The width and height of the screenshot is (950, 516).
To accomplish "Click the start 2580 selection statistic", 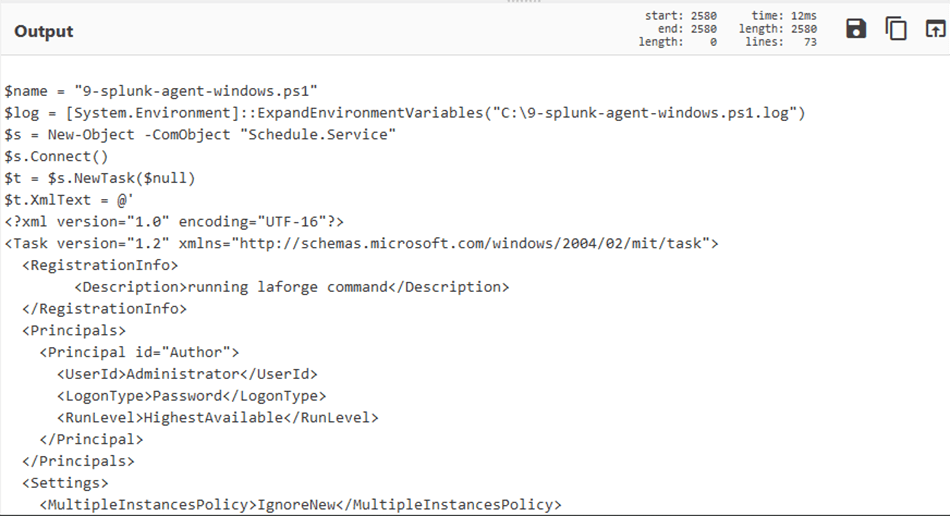I will click(x=680, y=16).
